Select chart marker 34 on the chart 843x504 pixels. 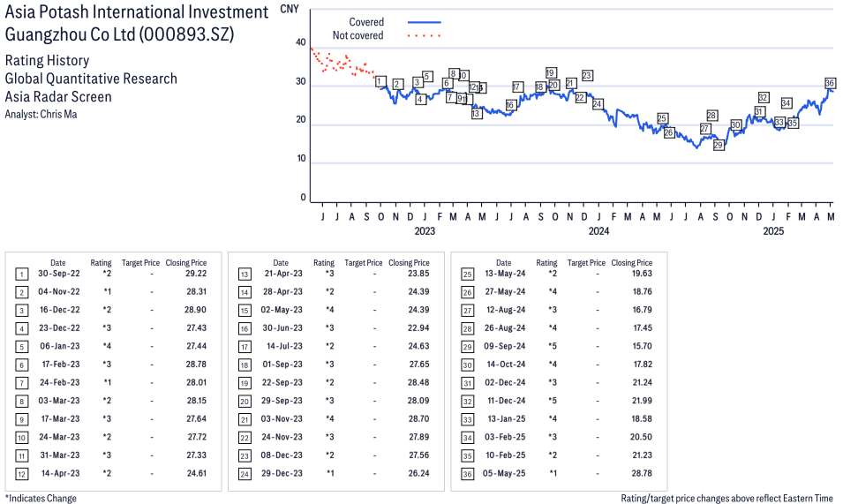[786, 103]
